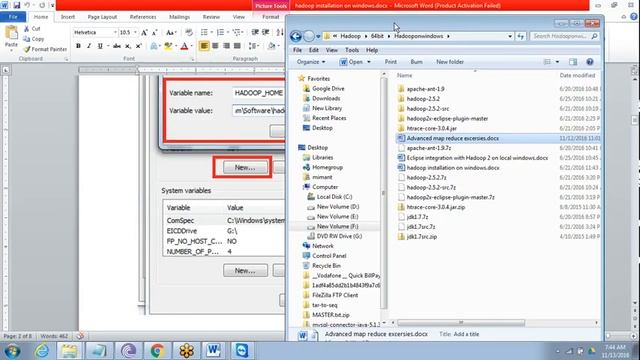
Task: Toggle Bold formatting in Word ribbon
Action: [x=78, y=46]
